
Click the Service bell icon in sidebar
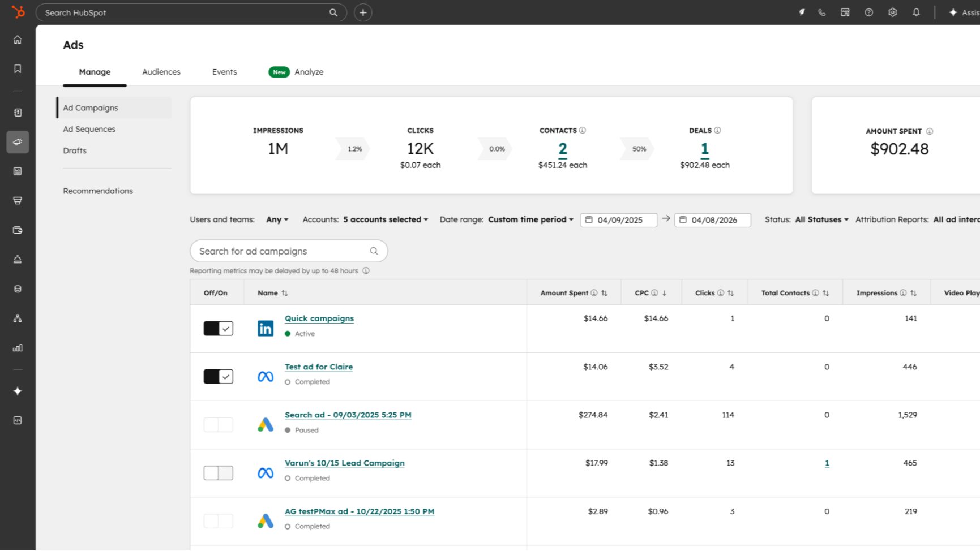[x=17, y=259]
